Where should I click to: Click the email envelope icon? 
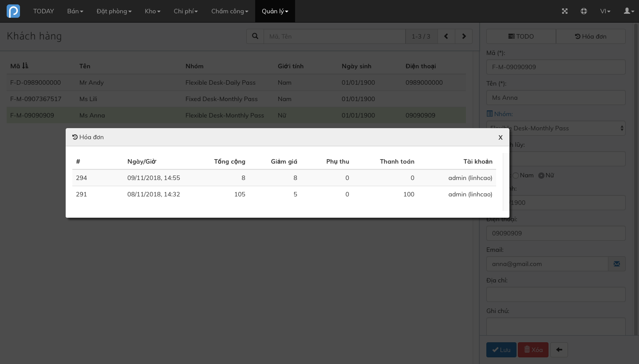617,264
